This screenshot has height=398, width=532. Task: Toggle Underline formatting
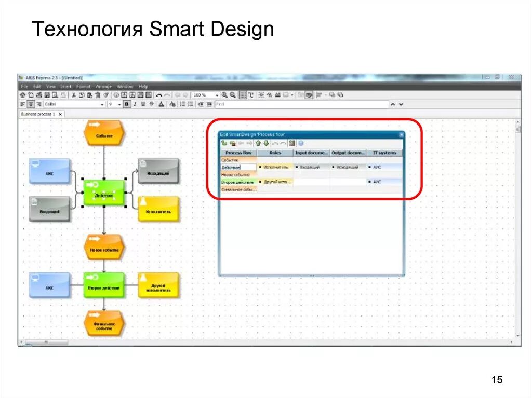click(143, 104)
